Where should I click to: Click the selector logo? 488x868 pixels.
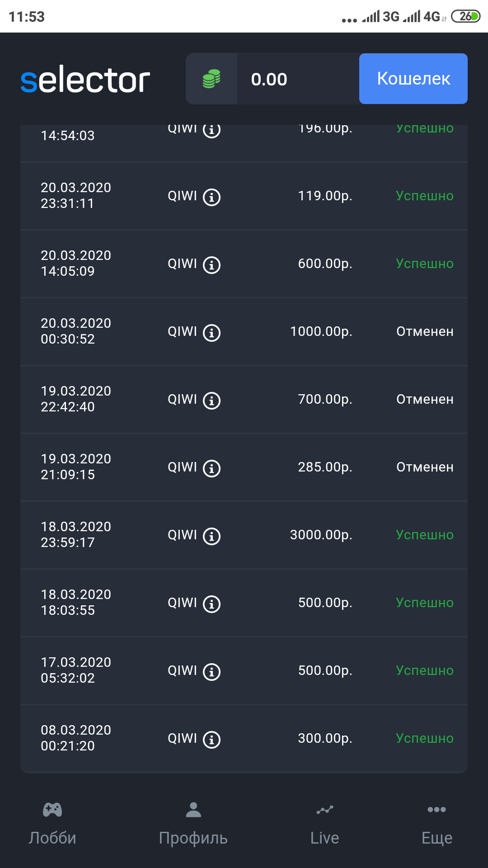point(85,80)
